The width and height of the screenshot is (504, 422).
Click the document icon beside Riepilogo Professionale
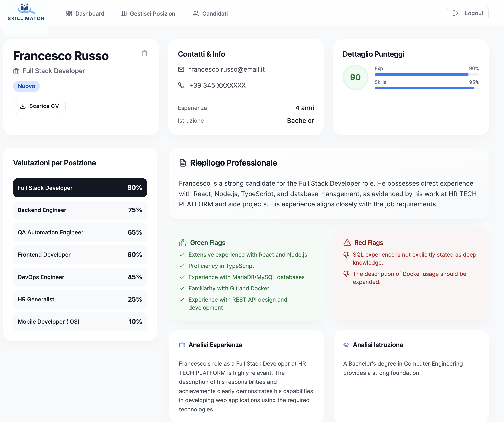coord(183,163)
